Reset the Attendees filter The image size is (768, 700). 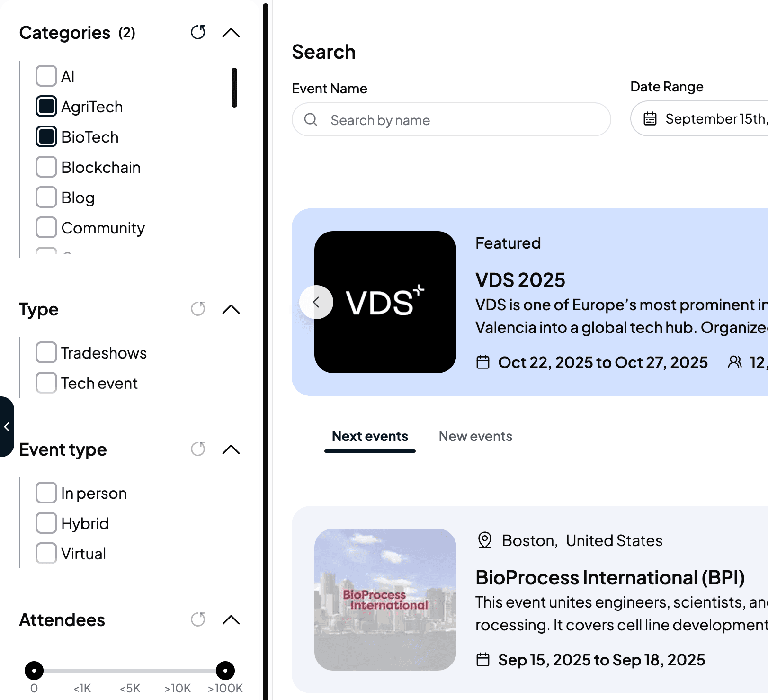[198, 619]
